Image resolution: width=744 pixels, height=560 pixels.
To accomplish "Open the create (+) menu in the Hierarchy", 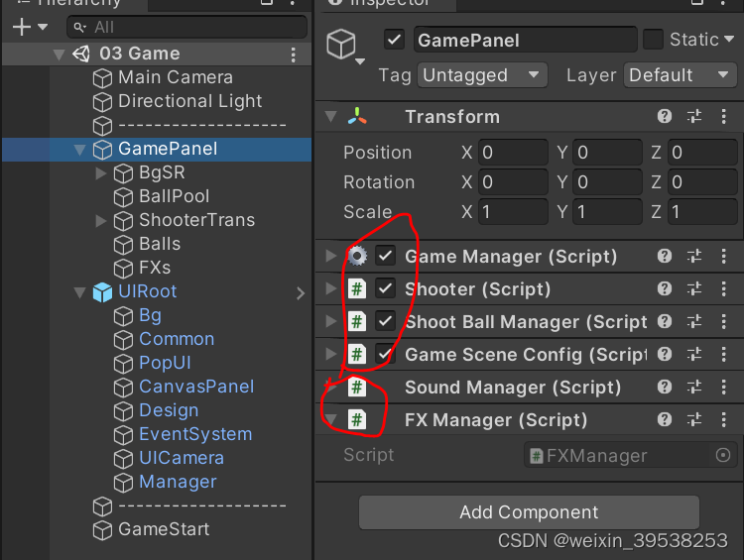I will coord(30,27).
